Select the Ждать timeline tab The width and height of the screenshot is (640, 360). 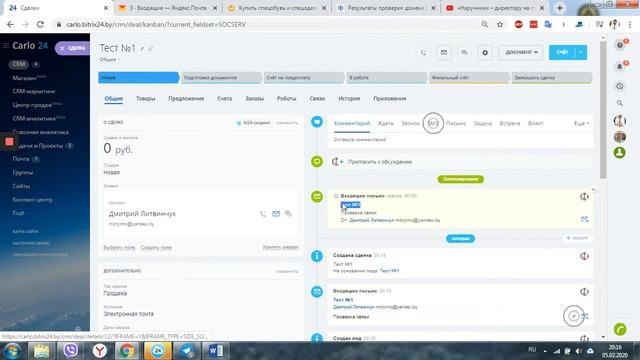click(386, 123)
